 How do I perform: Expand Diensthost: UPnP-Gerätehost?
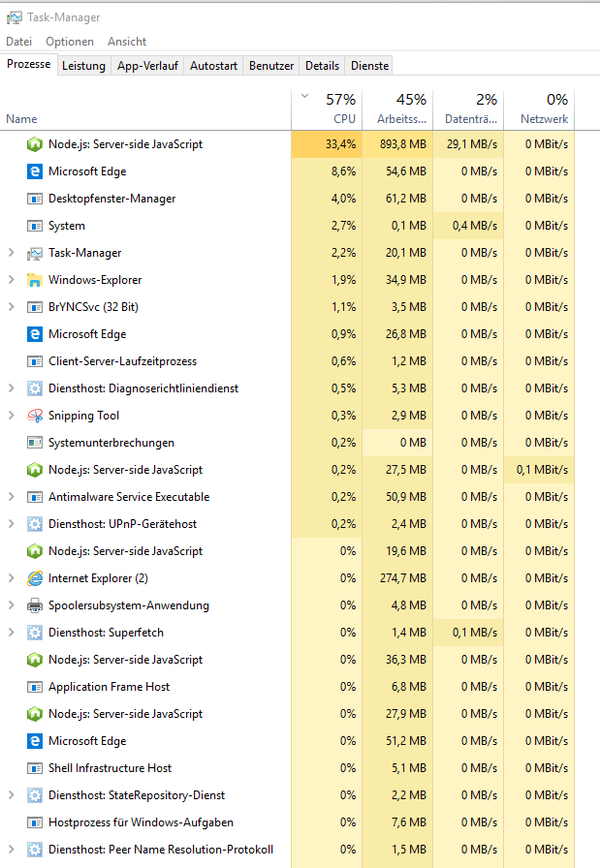[11, 524]
